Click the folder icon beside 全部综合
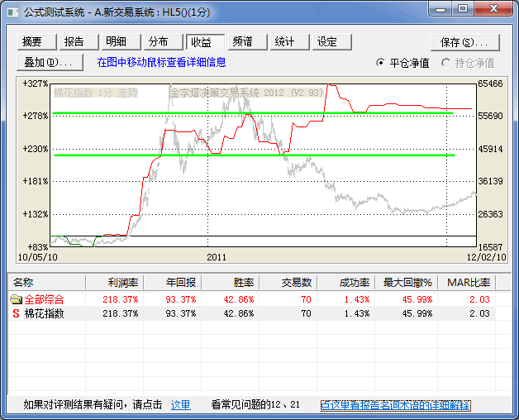 [x=16, y=299]
